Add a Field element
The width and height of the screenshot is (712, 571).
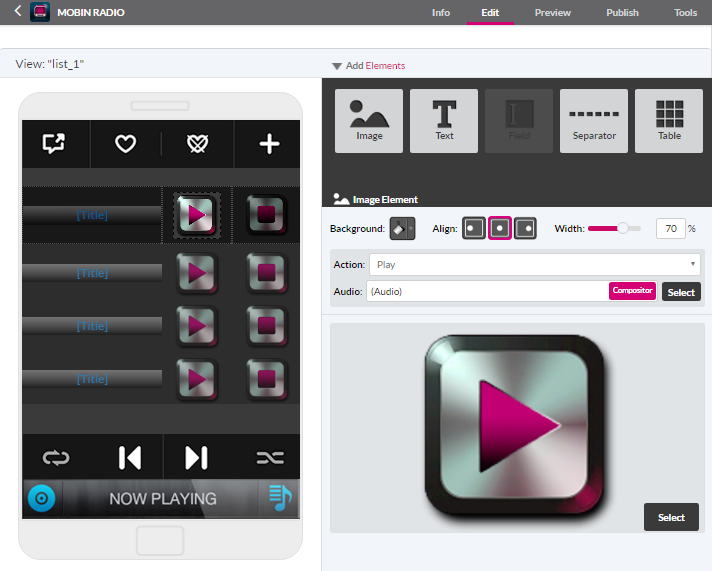point(519,121)
